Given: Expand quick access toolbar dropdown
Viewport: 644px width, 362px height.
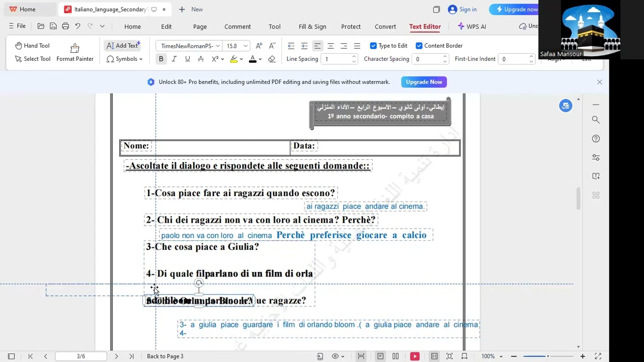Looking at the screenshot, I should tap(102, 26).
